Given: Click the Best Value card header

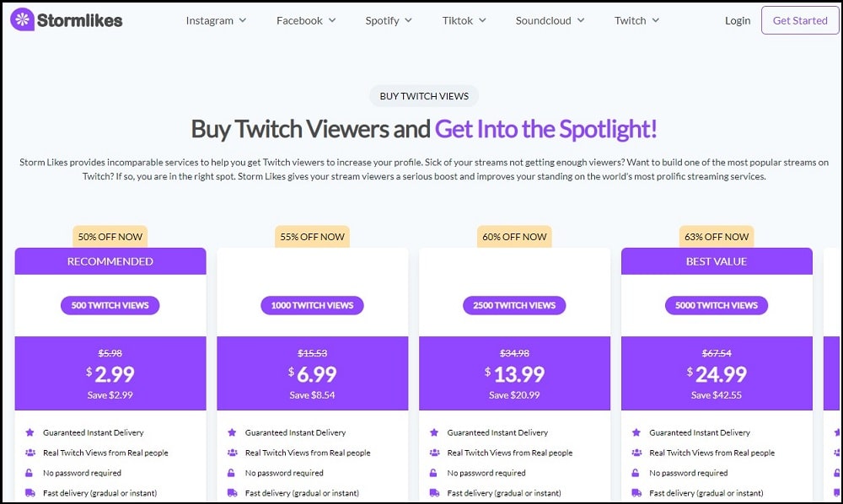Looking at the screenshot, I should (717, 261).
